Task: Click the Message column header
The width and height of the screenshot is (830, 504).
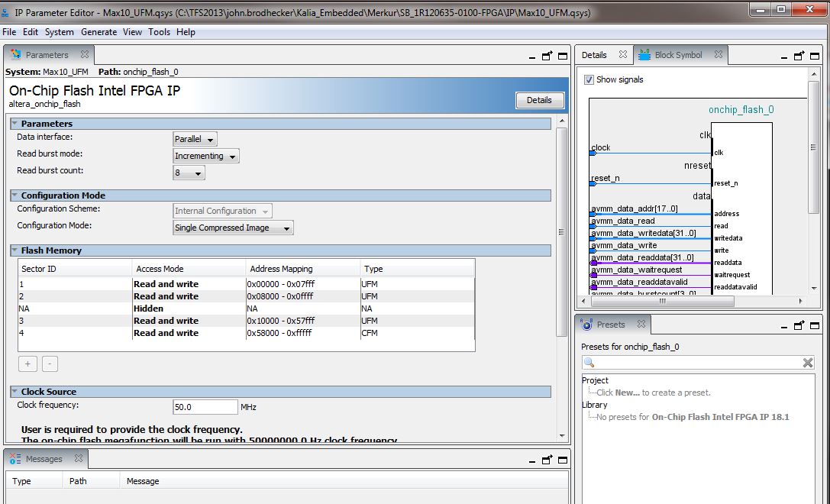Action: point(344,481)
